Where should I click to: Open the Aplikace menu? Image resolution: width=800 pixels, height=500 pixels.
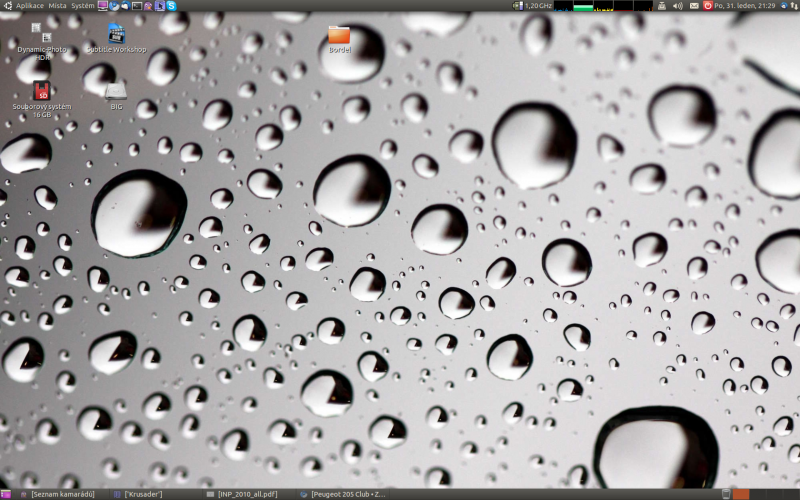click(x=24, y=6)
